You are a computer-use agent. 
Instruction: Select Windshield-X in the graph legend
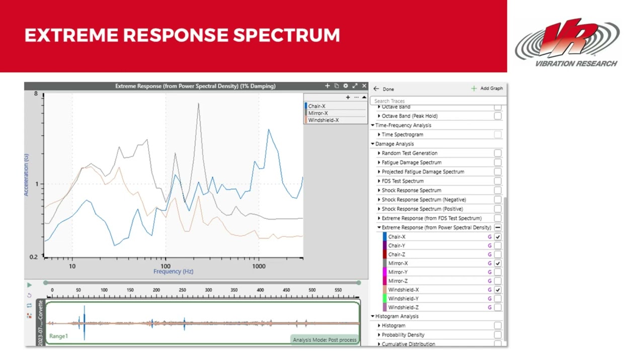coord(323,120)
